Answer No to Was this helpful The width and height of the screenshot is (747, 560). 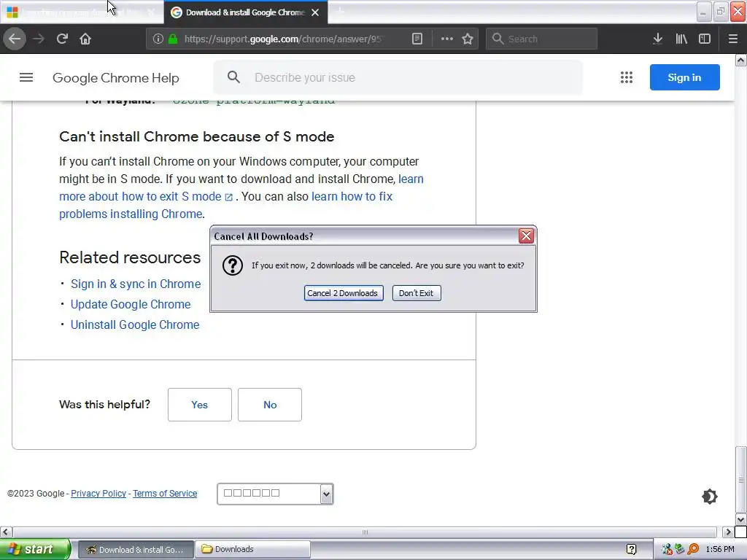tap(270, 404)
